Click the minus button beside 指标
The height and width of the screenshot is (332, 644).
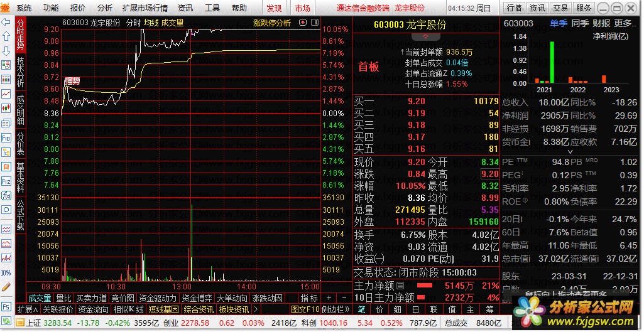(344, 298)
